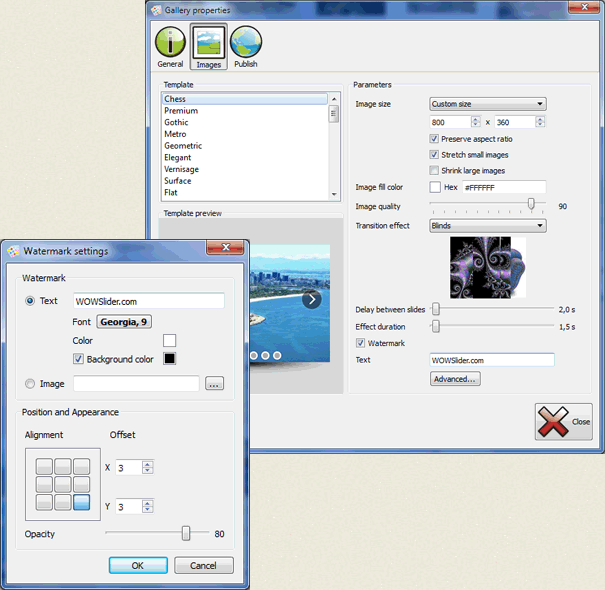605x590 pixels.
Task: Set alignment to middle-left
Action: pyautogui.click(x=44, y=484)
